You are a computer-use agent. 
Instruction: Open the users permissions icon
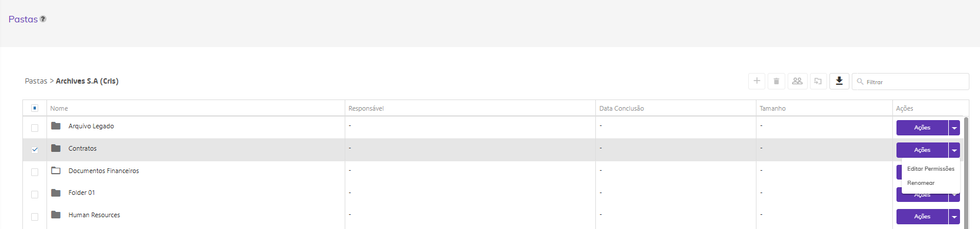coord(797,81)
